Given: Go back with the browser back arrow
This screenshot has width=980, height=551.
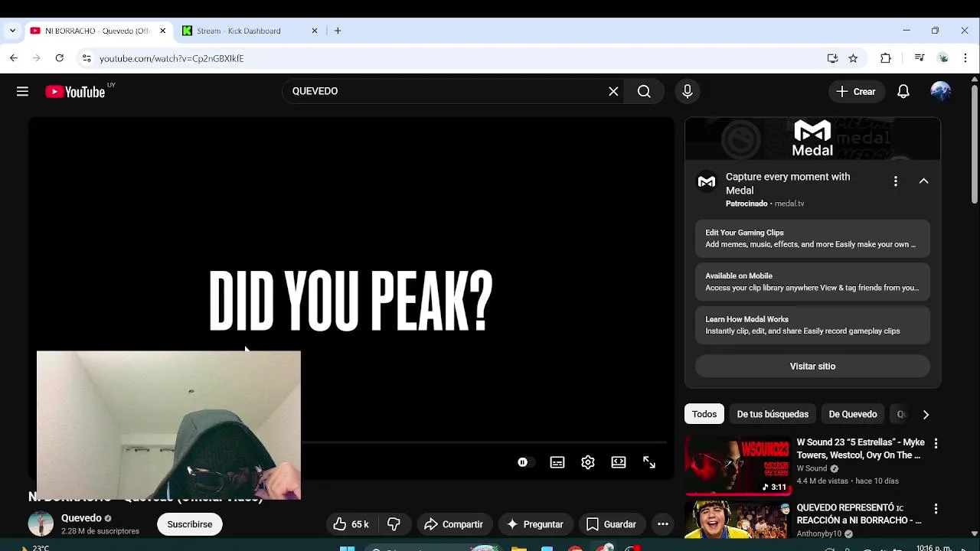Looking at the screenshot, I should pos(14,58).
